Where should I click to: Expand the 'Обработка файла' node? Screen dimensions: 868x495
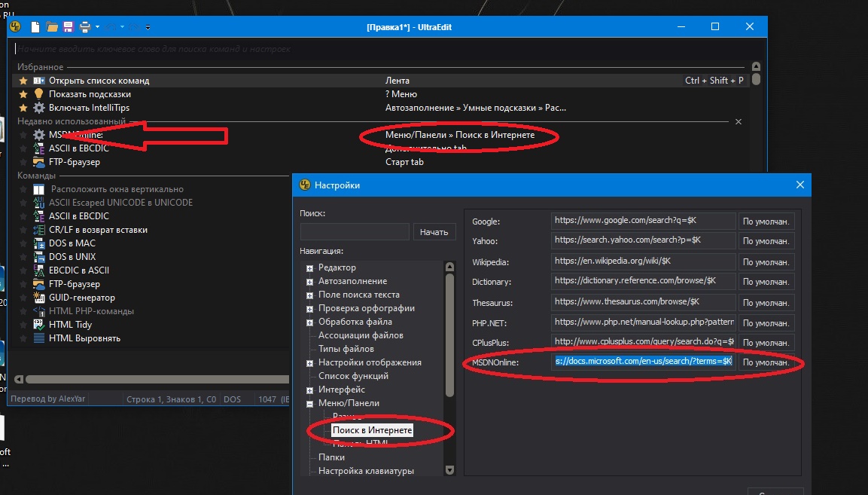coord(309,322)
